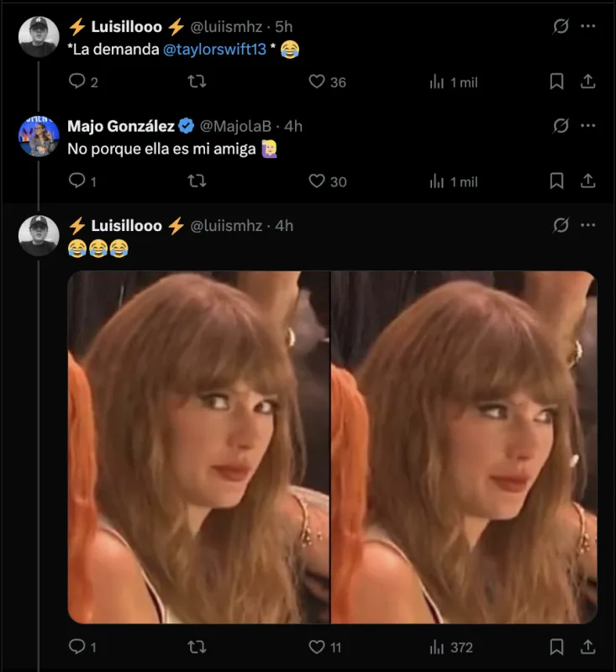Open the share menu on Majo González's tweet

click(x=587, y=181)
